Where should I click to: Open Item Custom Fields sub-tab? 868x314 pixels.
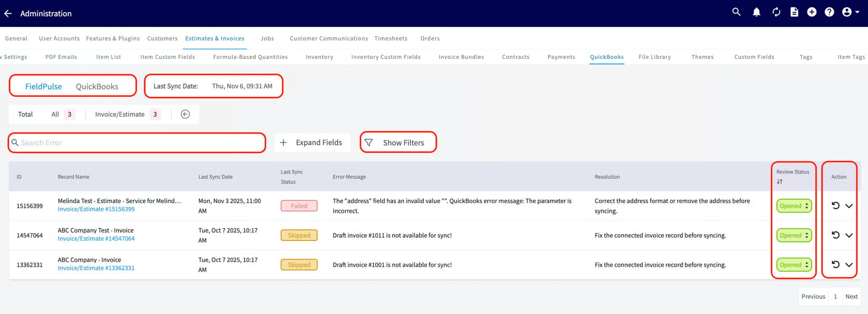click(168, 57)
